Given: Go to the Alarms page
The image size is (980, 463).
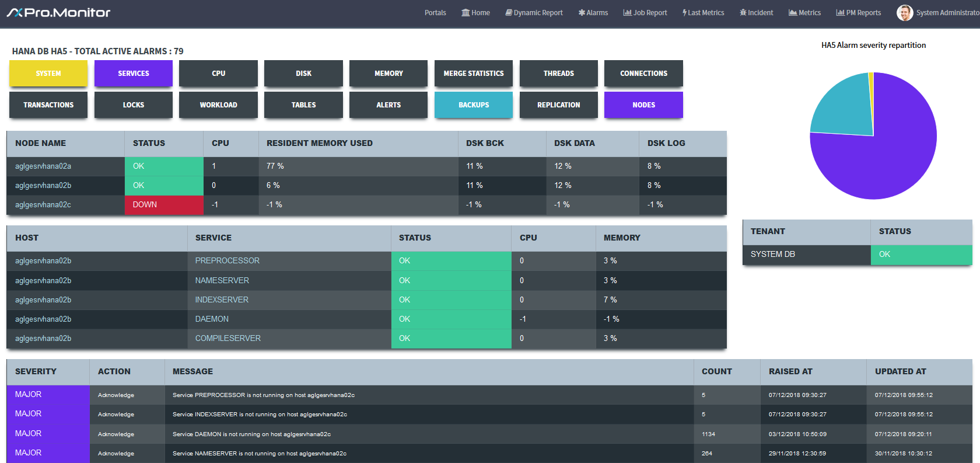Looking at the screenshot, I should point(593,13).
